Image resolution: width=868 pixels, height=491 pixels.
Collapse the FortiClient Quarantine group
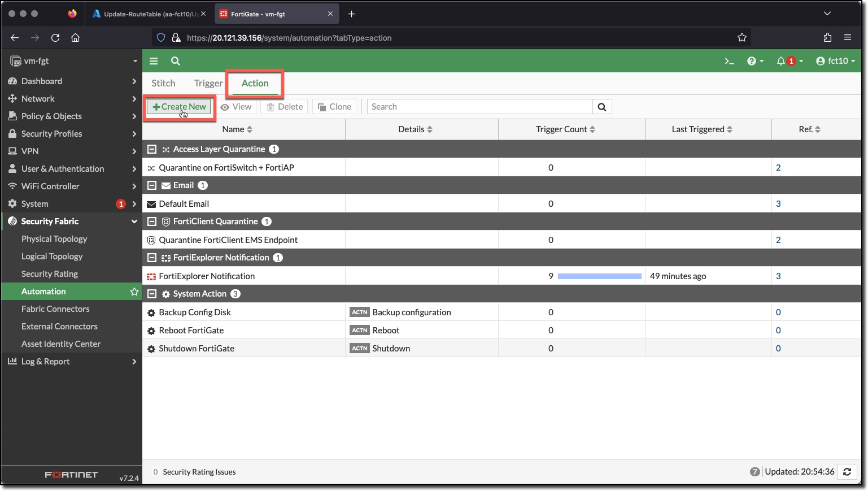[151, 221]
